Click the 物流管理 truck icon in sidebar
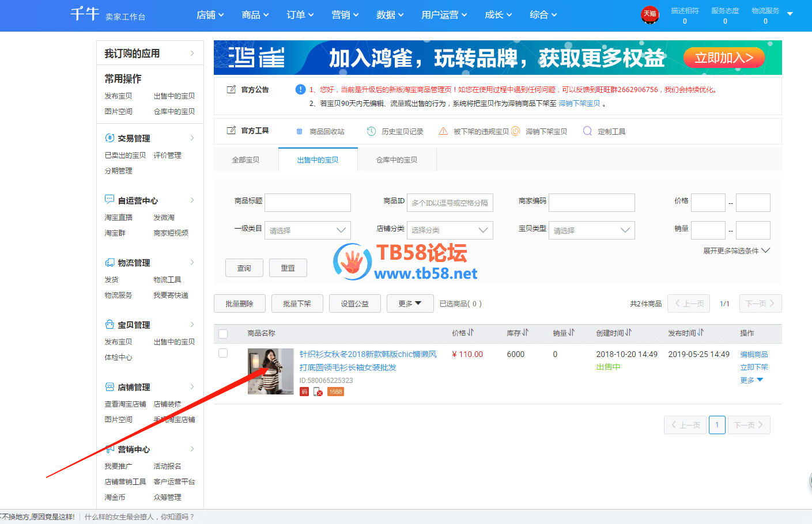 tap(109, 263)
